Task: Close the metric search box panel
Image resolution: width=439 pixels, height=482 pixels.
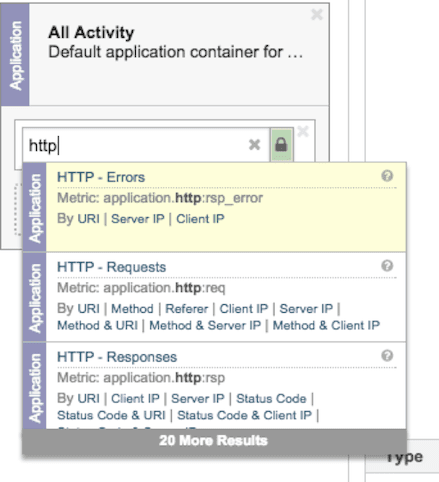Action: pos(303,131)
